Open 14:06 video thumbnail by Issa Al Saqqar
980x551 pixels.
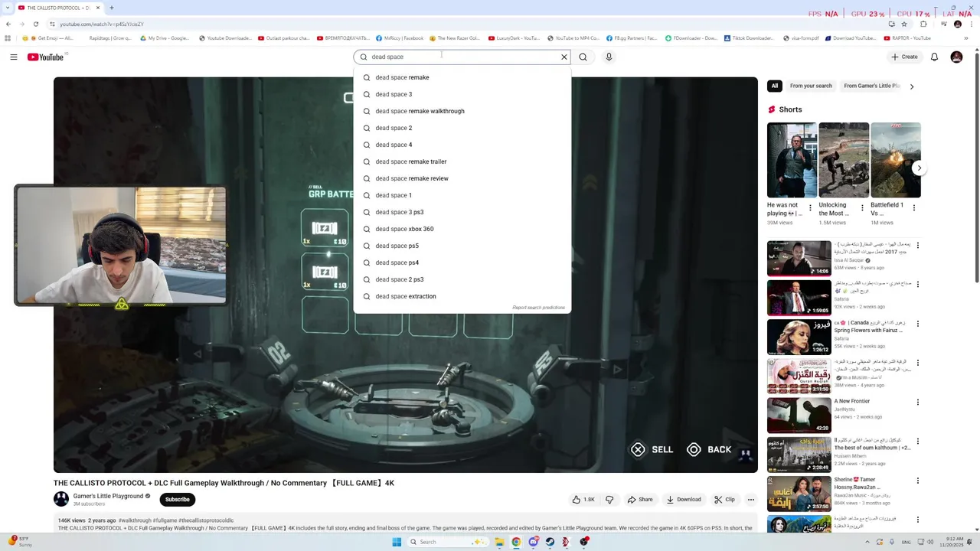pos(799,258)
